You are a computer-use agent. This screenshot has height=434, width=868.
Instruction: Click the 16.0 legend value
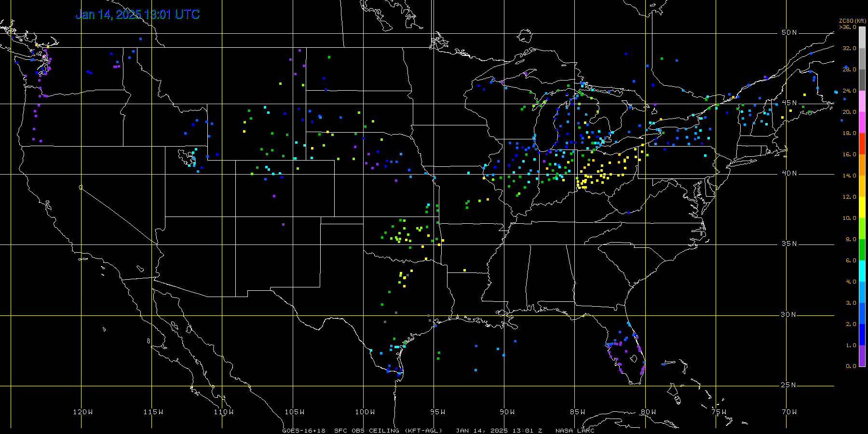click(850, 154)
